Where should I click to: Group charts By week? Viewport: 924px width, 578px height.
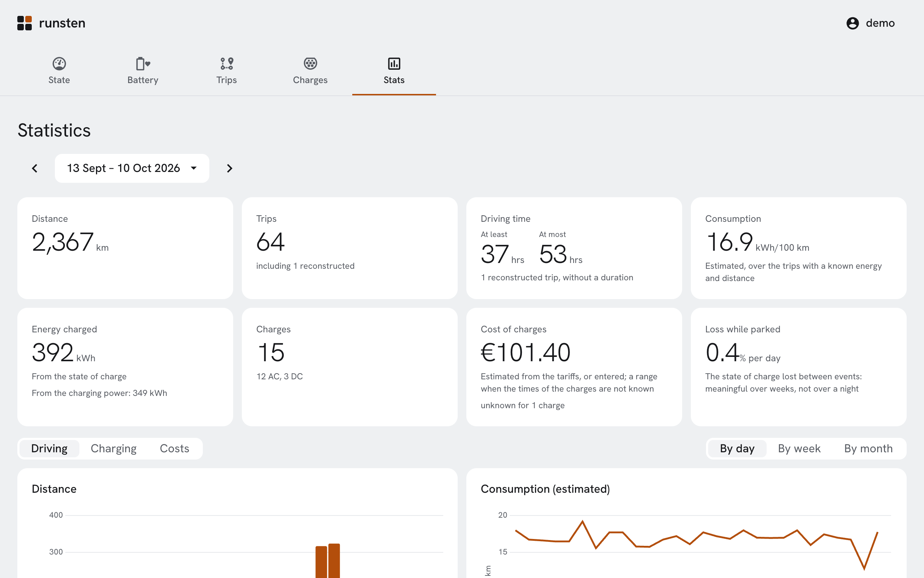[x=799, y=448]
